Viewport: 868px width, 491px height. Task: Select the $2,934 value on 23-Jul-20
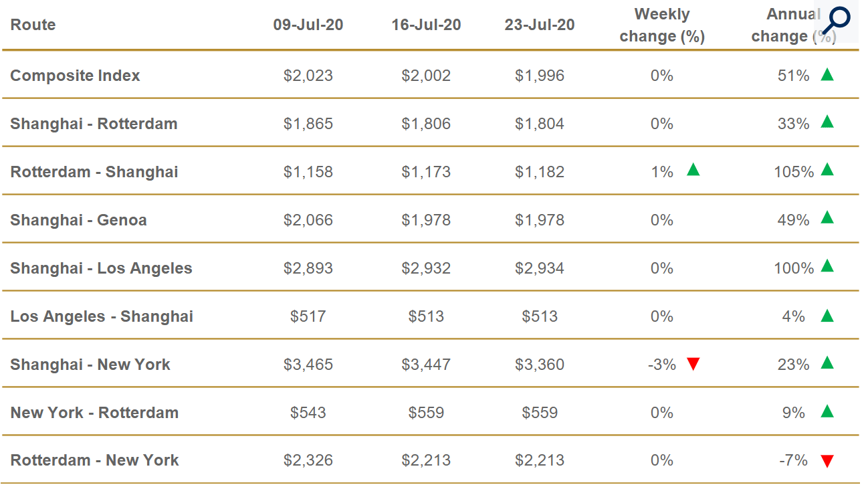(540, 268)
